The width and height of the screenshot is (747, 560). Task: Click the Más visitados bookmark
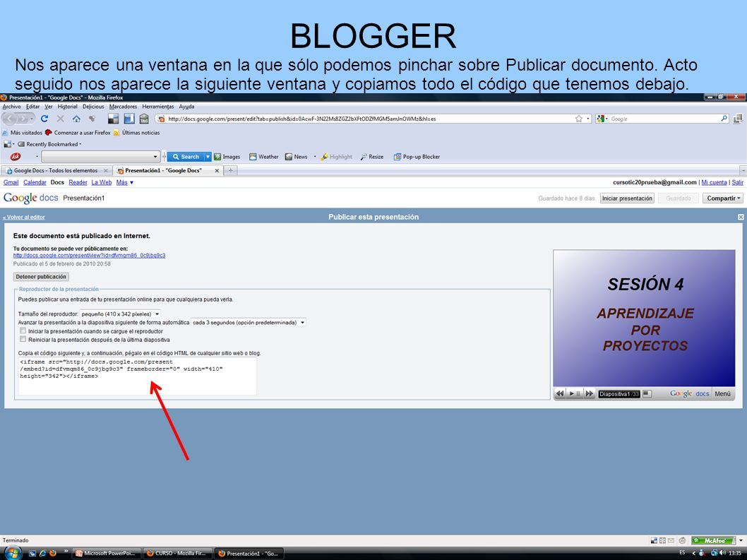coord(23,133)
